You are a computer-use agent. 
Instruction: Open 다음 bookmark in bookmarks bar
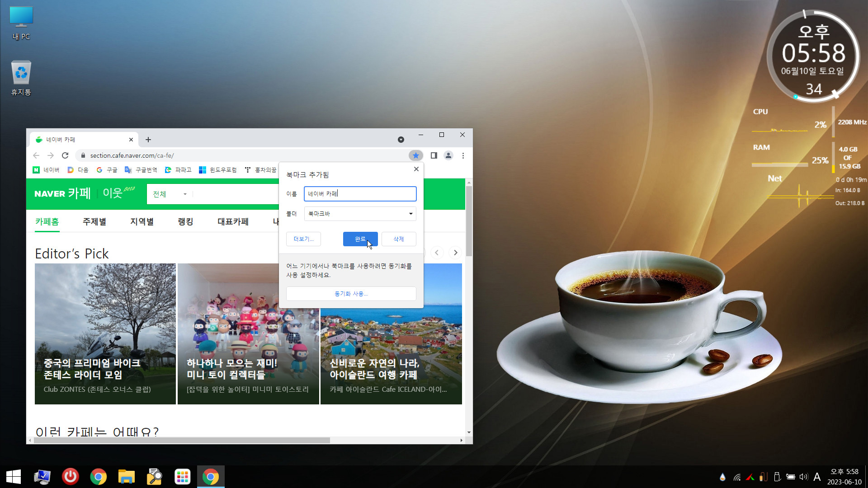pos(78,170)
